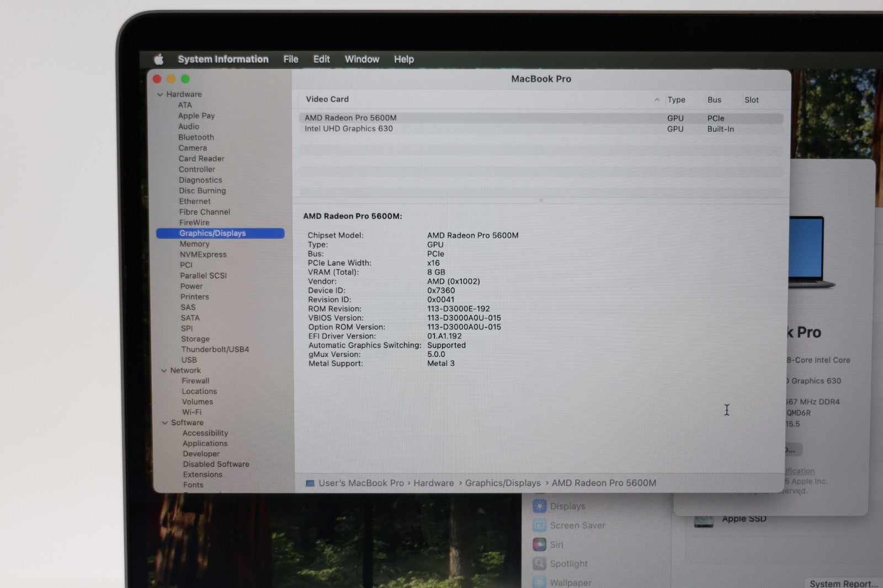
Task: Open the Window menu
Action: (x=362, y=59)
